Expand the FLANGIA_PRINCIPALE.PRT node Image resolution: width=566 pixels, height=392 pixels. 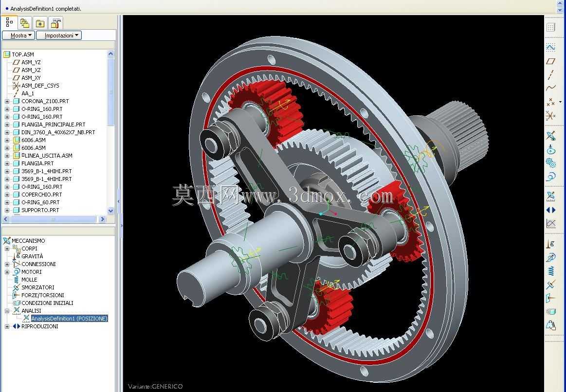point(7,125)
